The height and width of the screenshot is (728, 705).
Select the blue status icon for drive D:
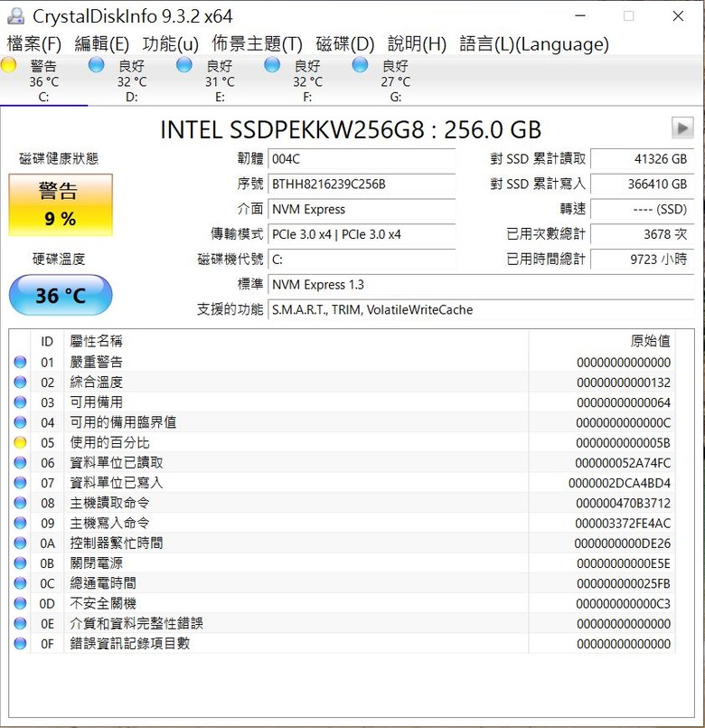coord(96,65)
